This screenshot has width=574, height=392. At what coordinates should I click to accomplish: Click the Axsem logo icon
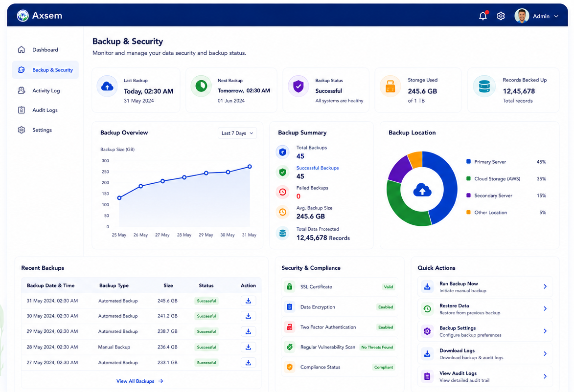[23, 16]
